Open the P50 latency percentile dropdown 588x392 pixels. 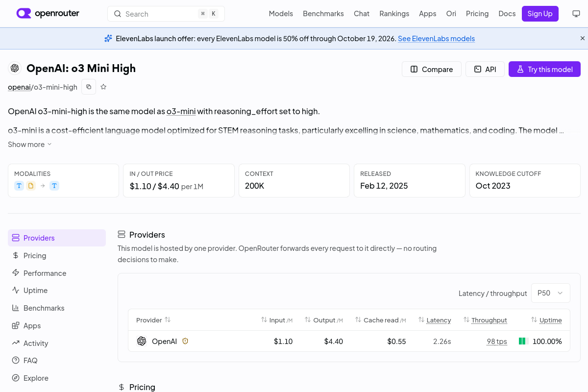point(551,293)
